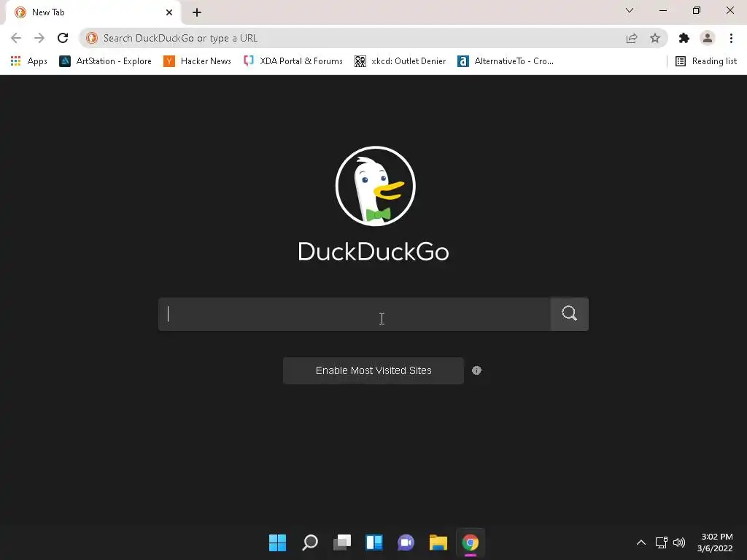
Task: Open AlternativeTo bookmark
Action: [506, 61]
